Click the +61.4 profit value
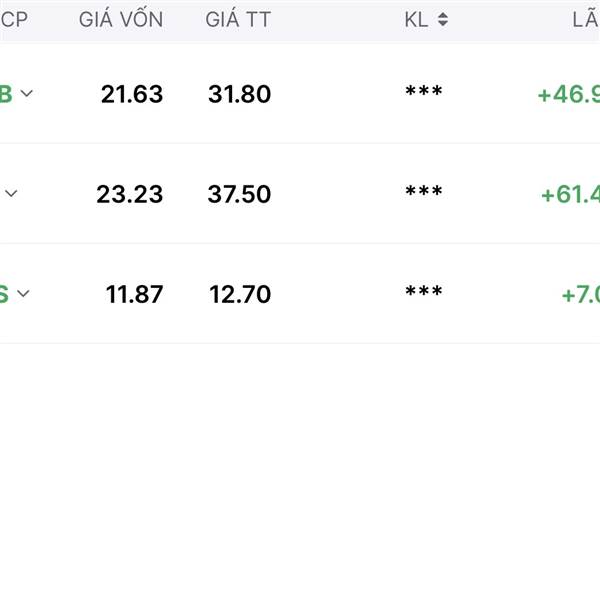This screenshot has height=600, width=600. point(570,194)
